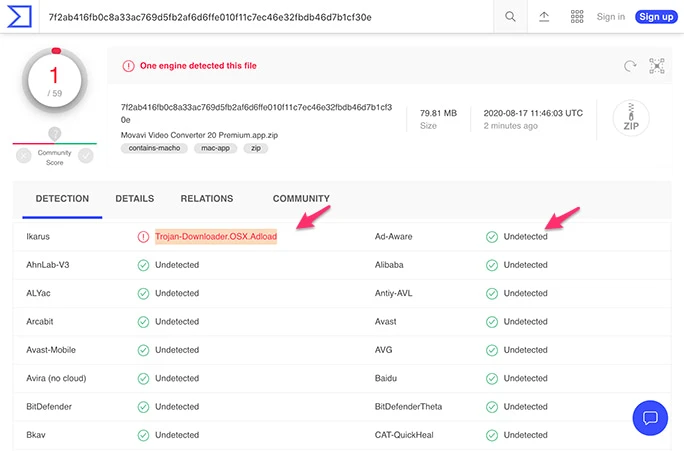Select the green check for Antiy-AVL
The height and width of the screenshot is (451, 684).
pyautogui.click(x=492, y=294)
